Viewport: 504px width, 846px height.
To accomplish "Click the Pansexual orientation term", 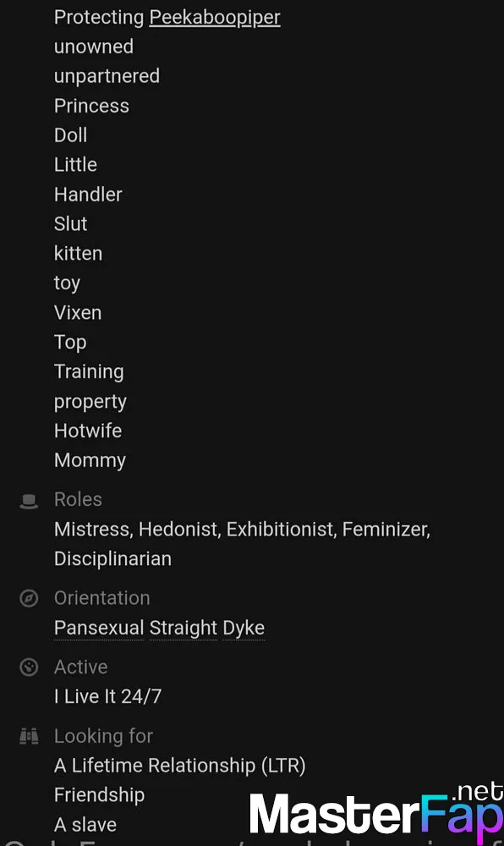I will pos(99,628).
